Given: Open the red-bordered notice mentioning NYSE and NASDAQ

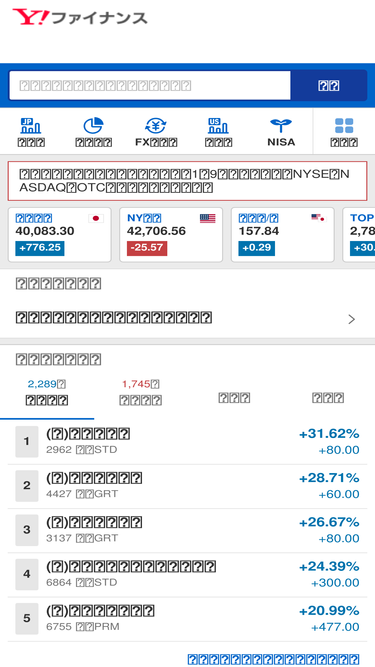Looking at the screenshot, I should (x=188, y=181).
